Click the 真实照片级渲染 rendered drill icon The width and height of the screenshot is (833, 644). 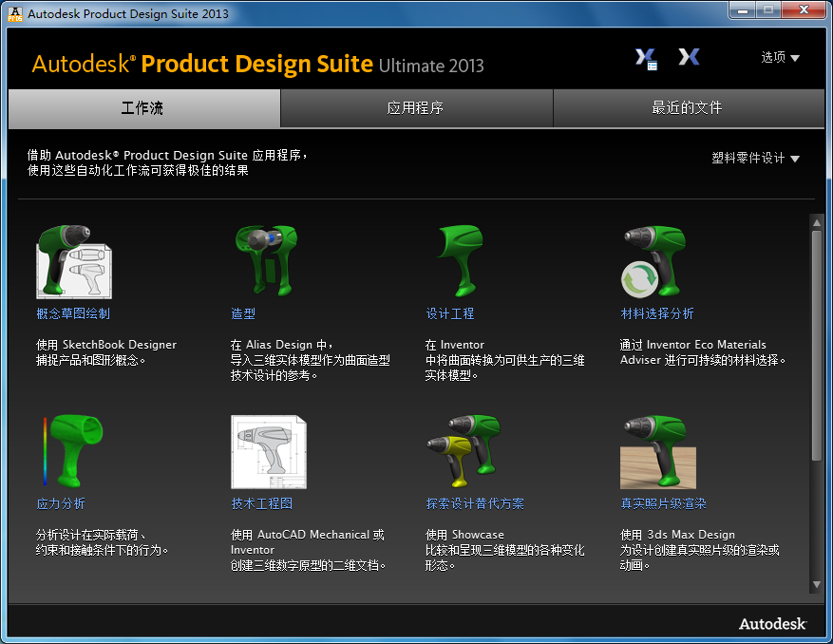[658, 451]
